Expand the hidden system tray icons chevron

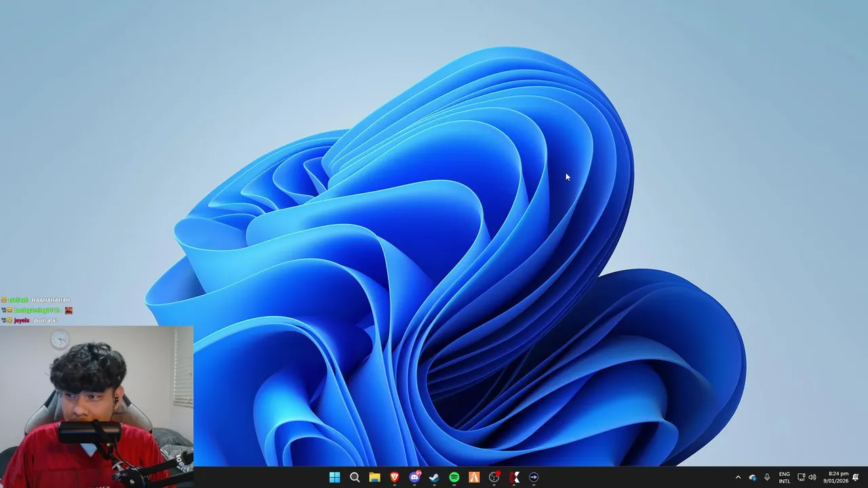(738, 477)
